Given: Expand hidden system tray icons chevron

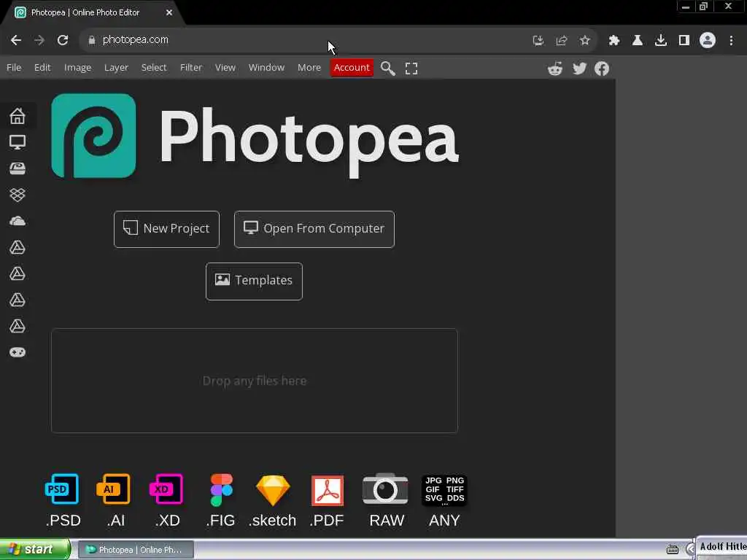Looking at the screenshot, I should pos(689,550).
